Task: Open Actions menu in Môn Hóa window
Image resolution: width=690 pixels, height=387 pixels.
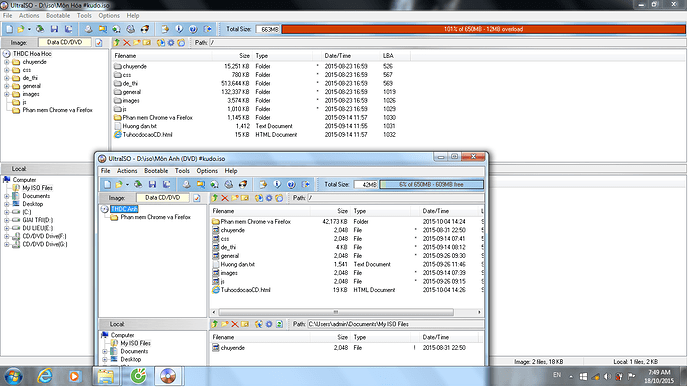Action: pyautogui.click(x=29, y=15)
